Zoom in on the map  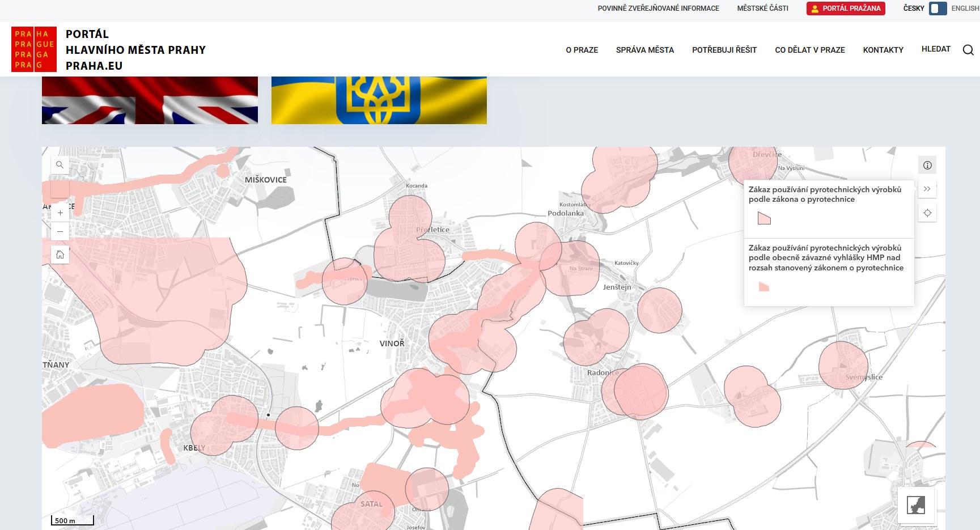60,213
